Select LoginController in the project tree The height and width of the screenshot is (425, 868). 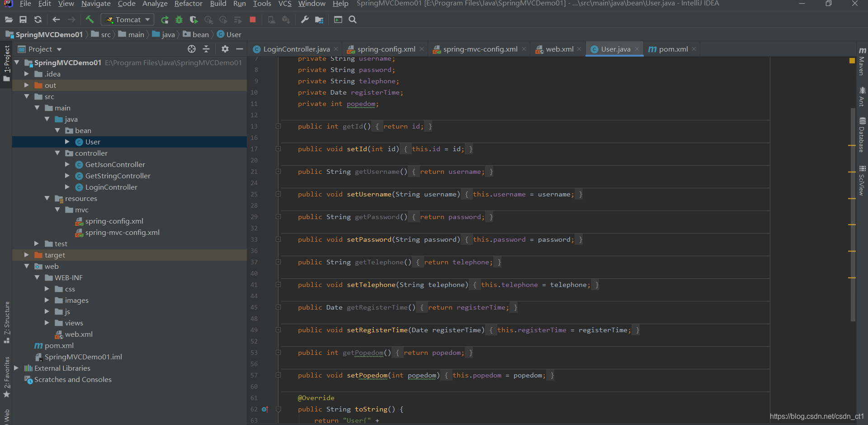coord(111,187)
